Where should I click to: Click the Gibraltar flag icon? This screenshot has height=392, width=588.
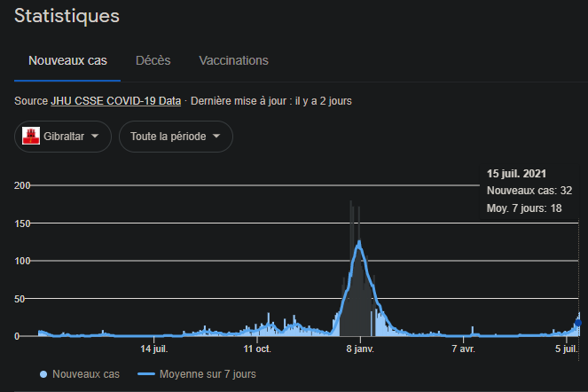tap(31, 136)
